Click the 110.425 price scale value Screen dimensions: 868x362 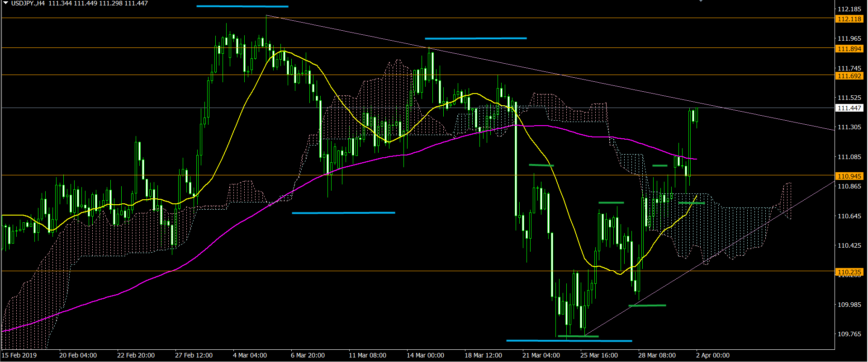click(x=849, y=245)
